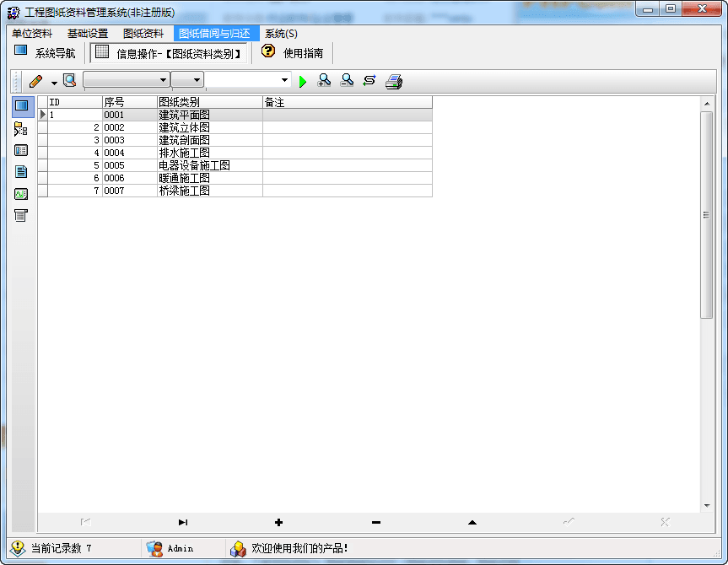Open 系统导航 navigation button
This screenshot has height=565, width=728.
click(x=45, y=53)
